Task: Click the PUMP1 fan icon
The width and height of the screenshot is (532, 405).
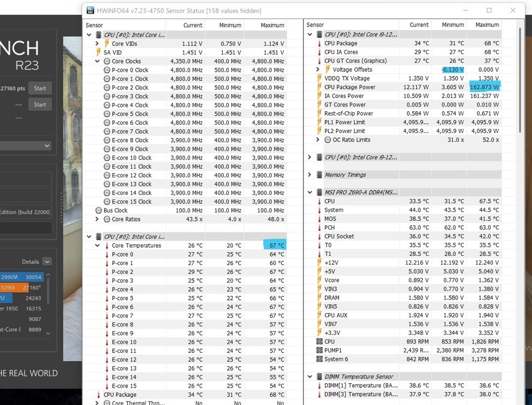Action: pos(320,350)
